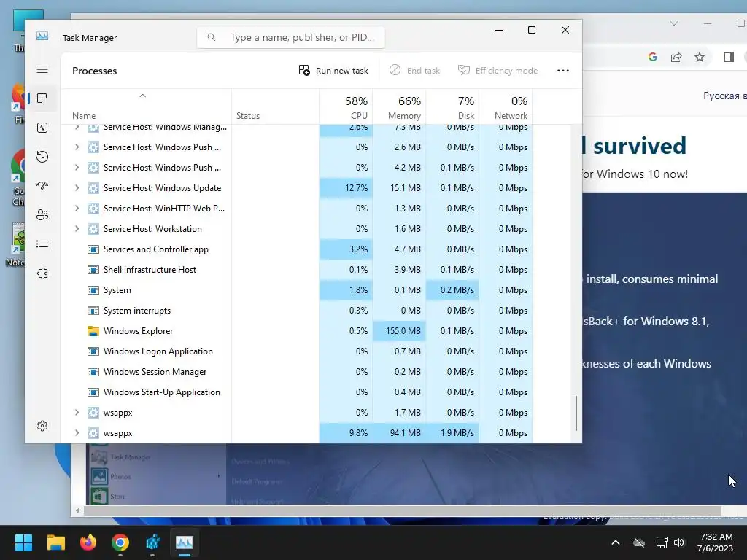Expand Service Host: Windows Push row with 4.2 MB
This screenshot has height=560, width=747.
pyautogui.click(x=77, y=168)
